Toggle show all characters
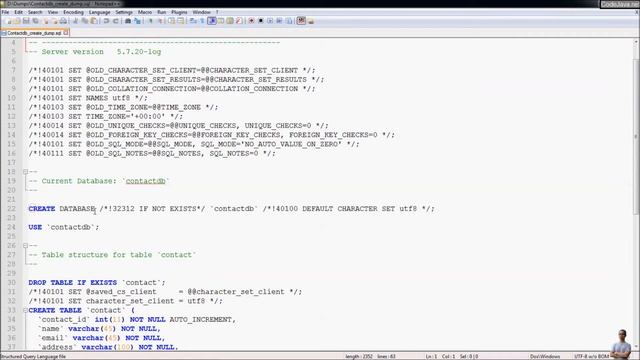 tap(202, 21)
